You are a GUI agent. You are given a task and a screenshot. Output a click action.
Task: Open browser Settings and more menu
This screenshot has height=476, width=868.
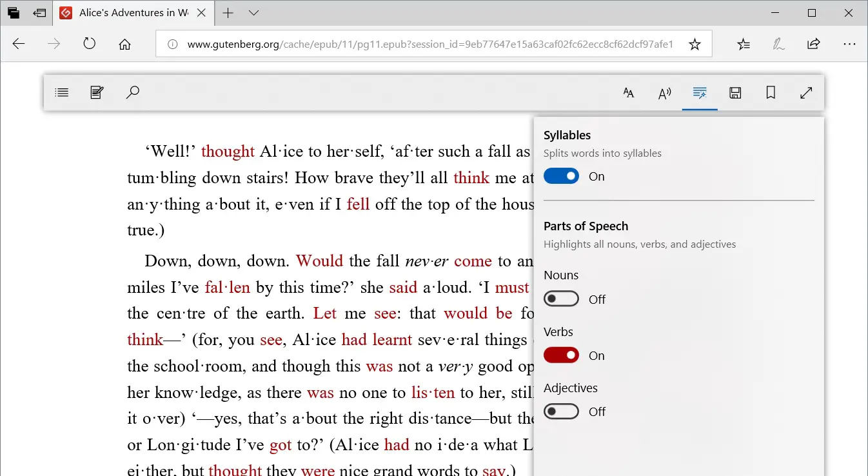pyautogui.click(x=849, y=44)
